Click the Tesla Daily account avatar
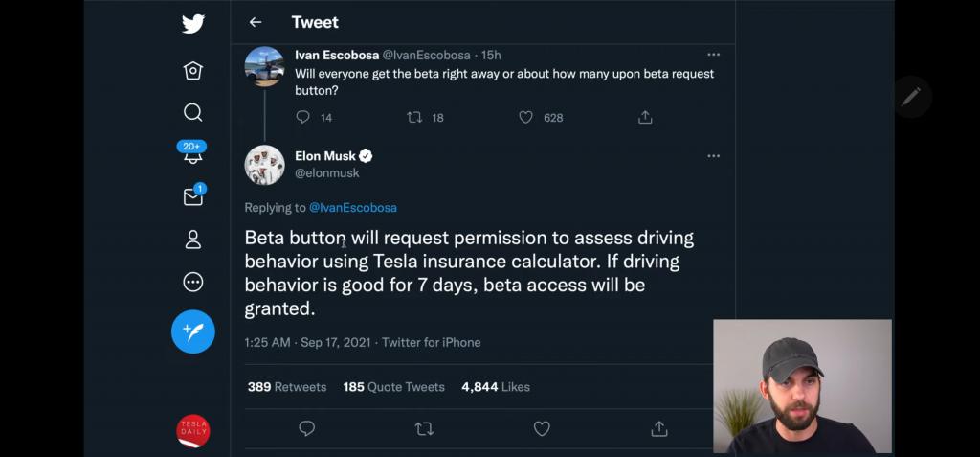This screenshot has width=980, height=457. (193, 431)
